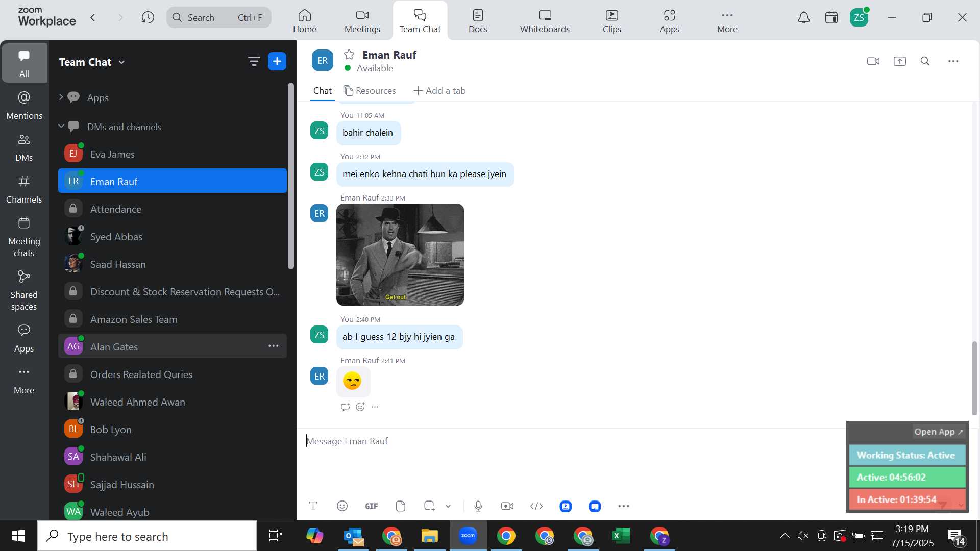The width and height of the screenshot is (980, 551).
Task: Open the GIF picker
Action: [372, 506]
